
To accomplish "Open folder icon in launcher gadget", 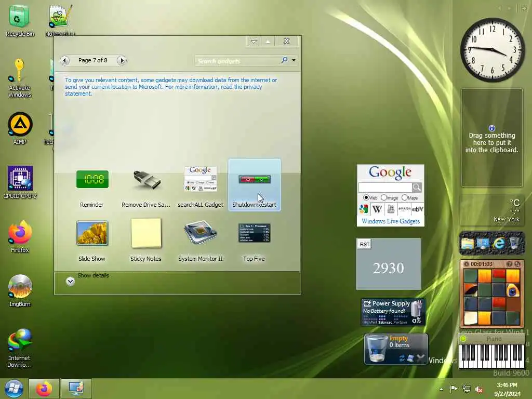I will click(x=467, y=244).
